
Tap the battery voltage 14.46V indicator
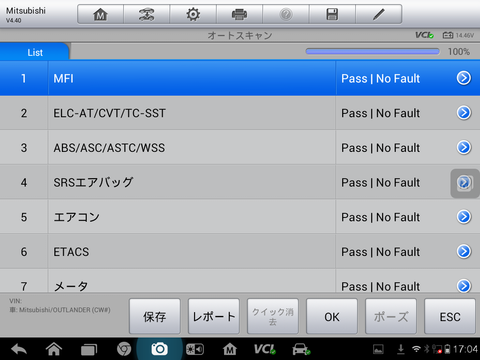[458, 35]
